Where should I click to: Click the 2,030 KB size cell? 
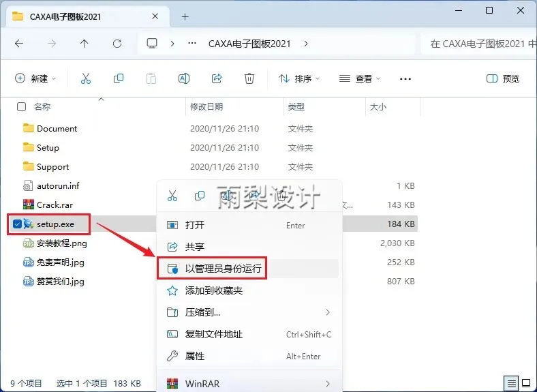[x=397, y=243]
